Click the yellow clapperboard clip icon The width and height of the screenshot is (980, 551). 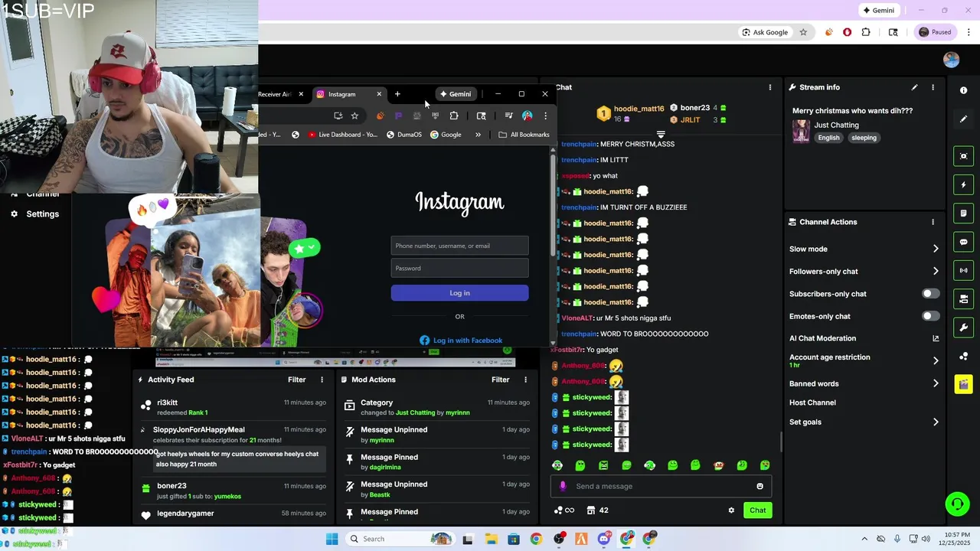pyautogui.click(x=963, y=384)
